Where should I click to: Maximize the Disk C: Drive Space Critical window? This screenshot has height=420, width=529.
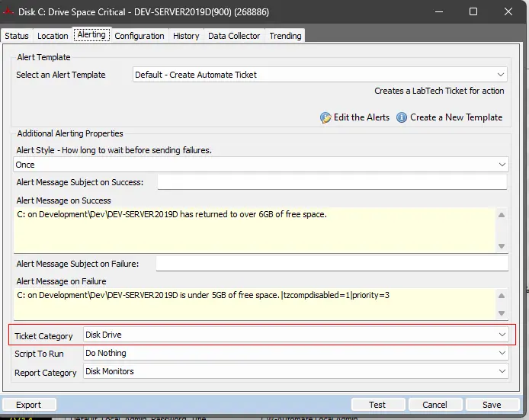click(473, 11)
